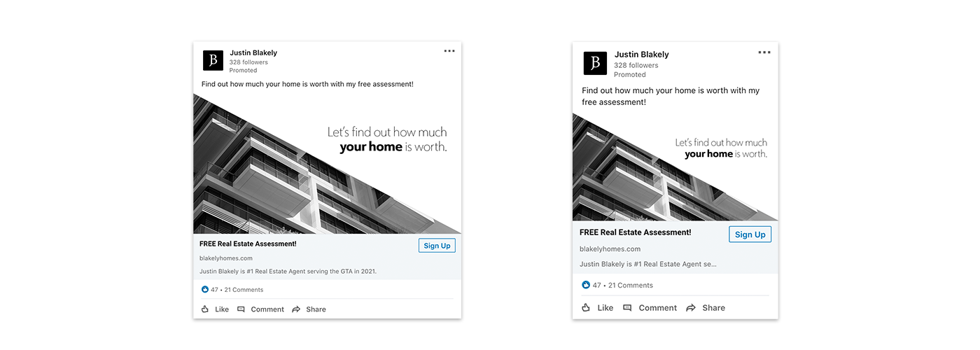Open the 21 Comments link on the right ad

(x=631, y=285)
